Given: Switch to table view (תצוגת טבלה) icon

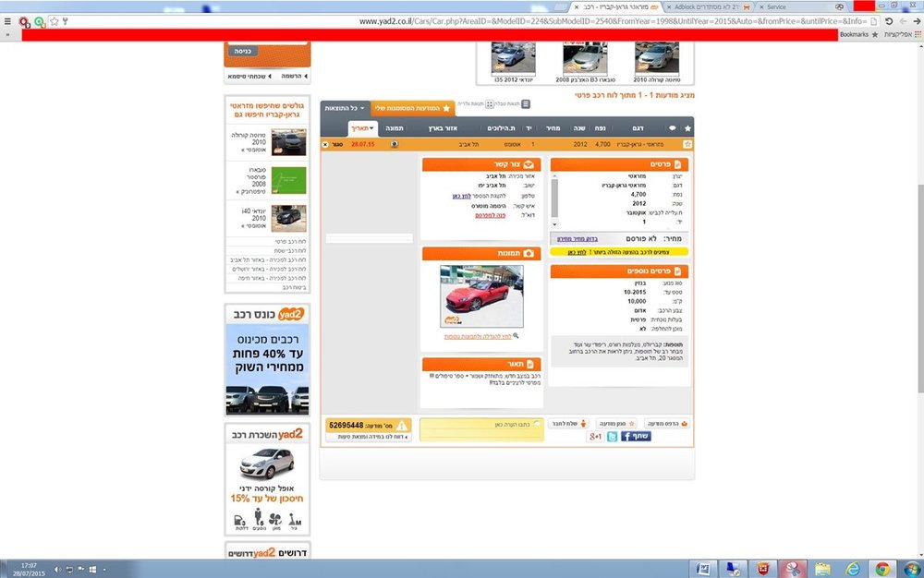Looking at the screenshot, I should click(x=526, y=104).
